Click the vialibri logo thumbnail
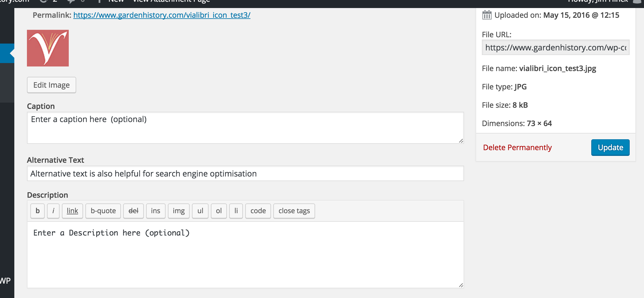This screenshot has width=644, height=298. point(48,48)
